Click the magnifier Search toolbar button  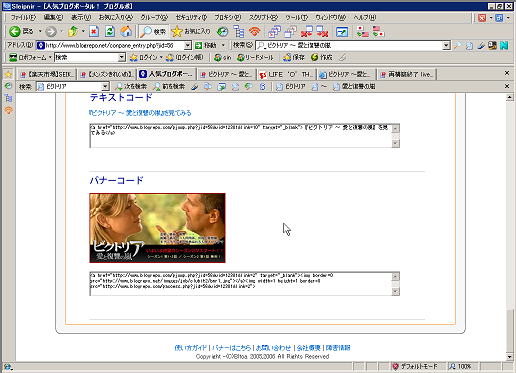153,32
